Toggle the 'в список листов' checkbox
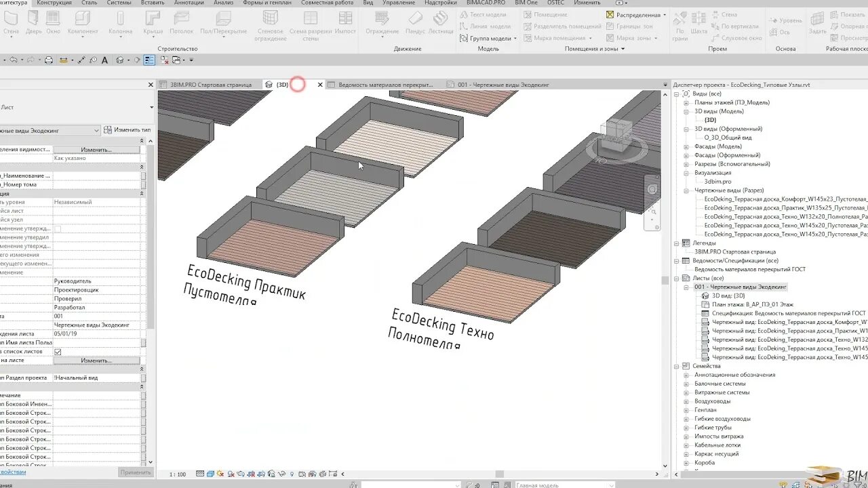The width and height of the screenshot is (868, 488). pos(58,352)
